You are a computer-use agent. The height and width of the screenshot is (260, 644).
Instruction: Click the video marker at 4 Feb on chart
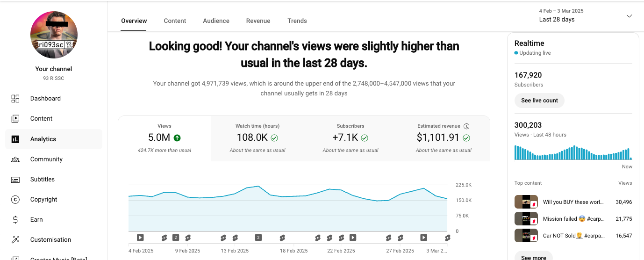tap(140, 238)
